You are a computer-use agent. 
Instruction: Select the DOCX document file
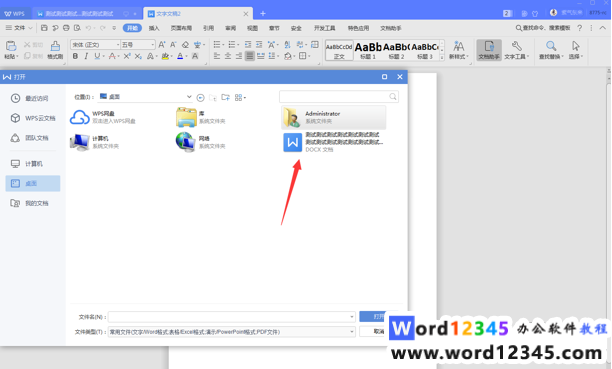[x=334, y=142]
